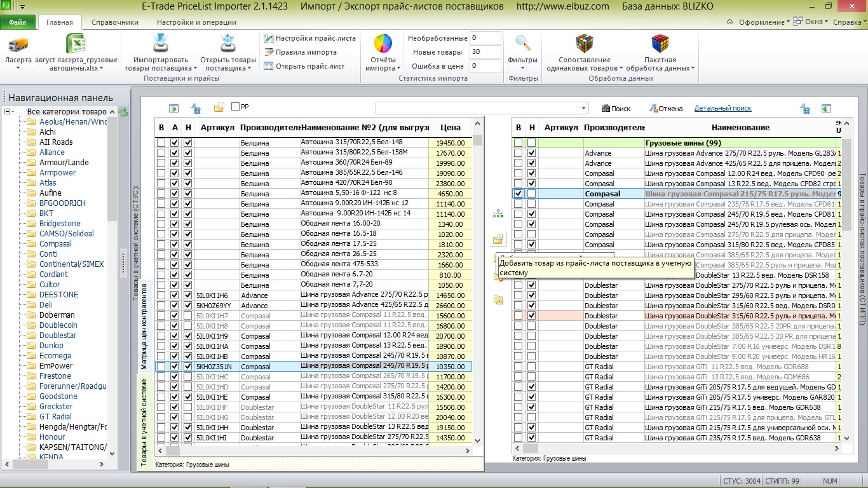Sort the left table by the Артикул header
Viewport: 868px width, 488px height.
tap(217, 128)
